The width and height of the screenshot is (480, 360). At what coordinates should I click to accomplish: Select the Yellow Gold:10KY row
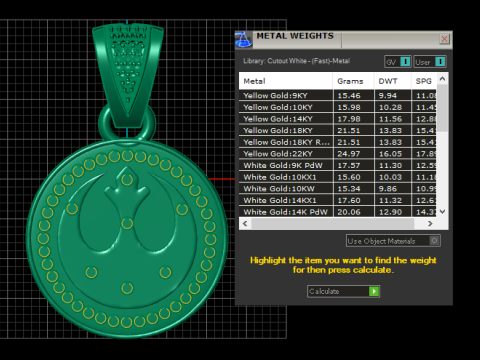pyautogui.click(x=337, y=107)
